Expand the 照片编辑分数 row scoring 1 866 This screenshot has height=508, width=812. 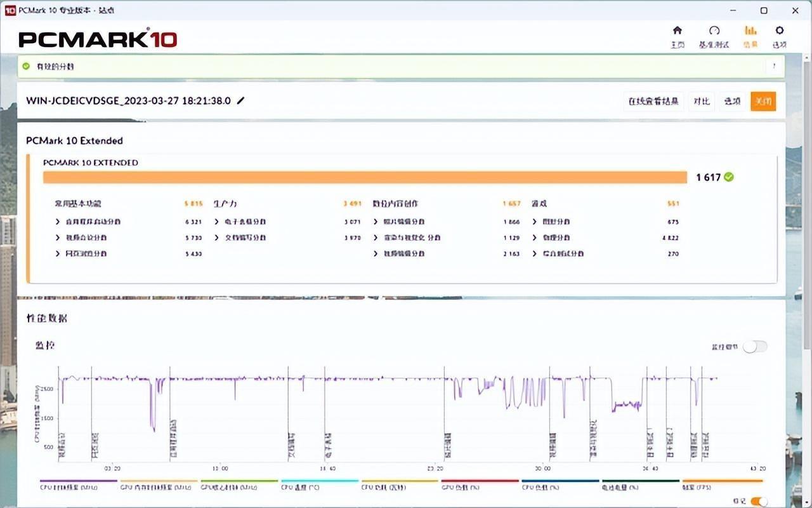pos(447,222)
